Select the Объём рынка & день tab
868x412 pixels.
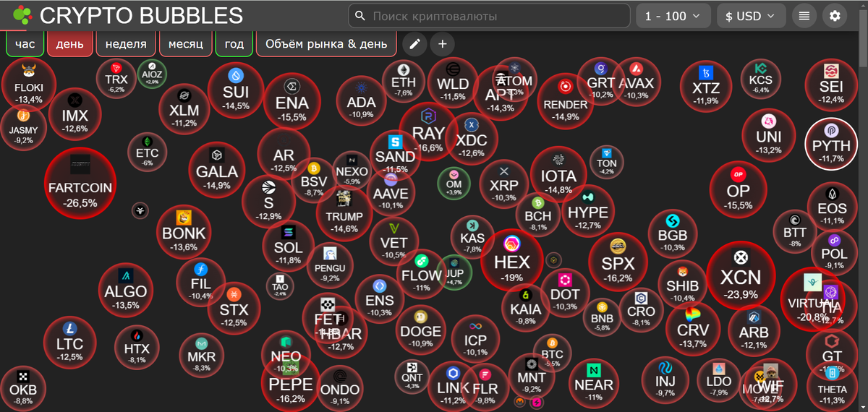[326, 44]
